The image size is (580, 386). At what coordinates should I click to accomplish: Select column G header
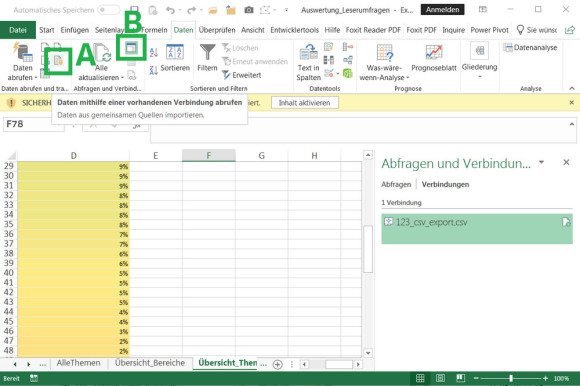262,156
